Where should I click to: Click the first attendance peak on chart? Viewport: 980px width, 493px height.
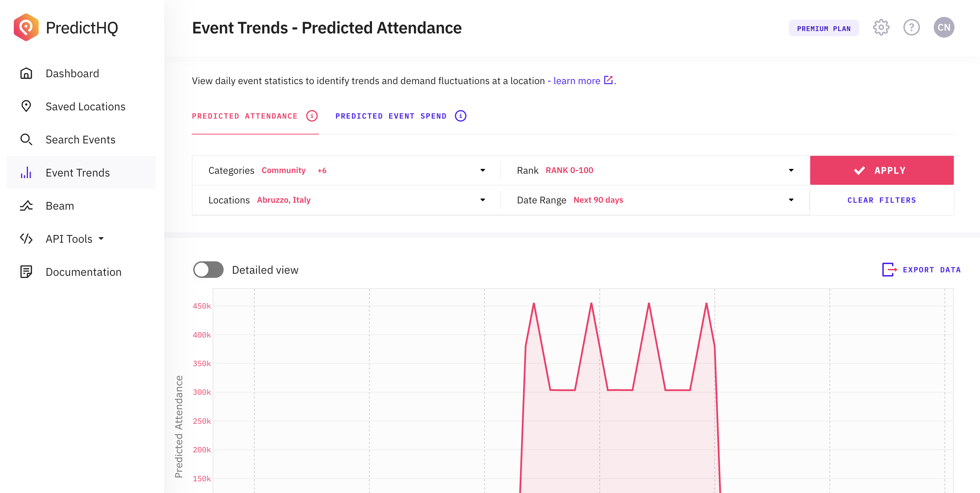534,304
